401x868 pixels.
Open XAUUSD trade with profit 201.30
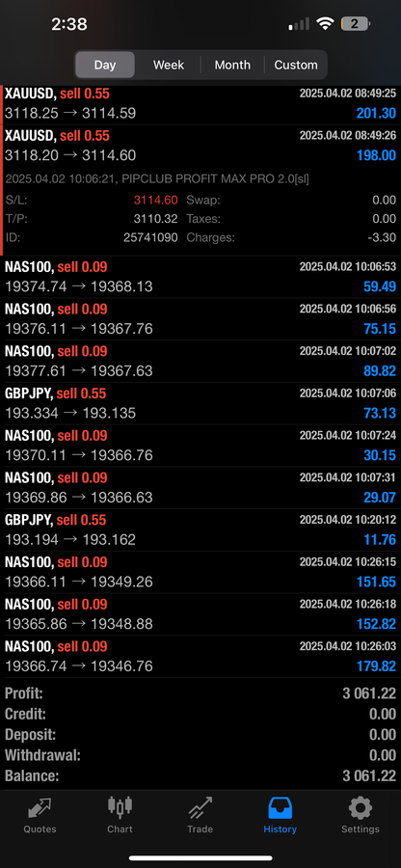coord(200,103)
